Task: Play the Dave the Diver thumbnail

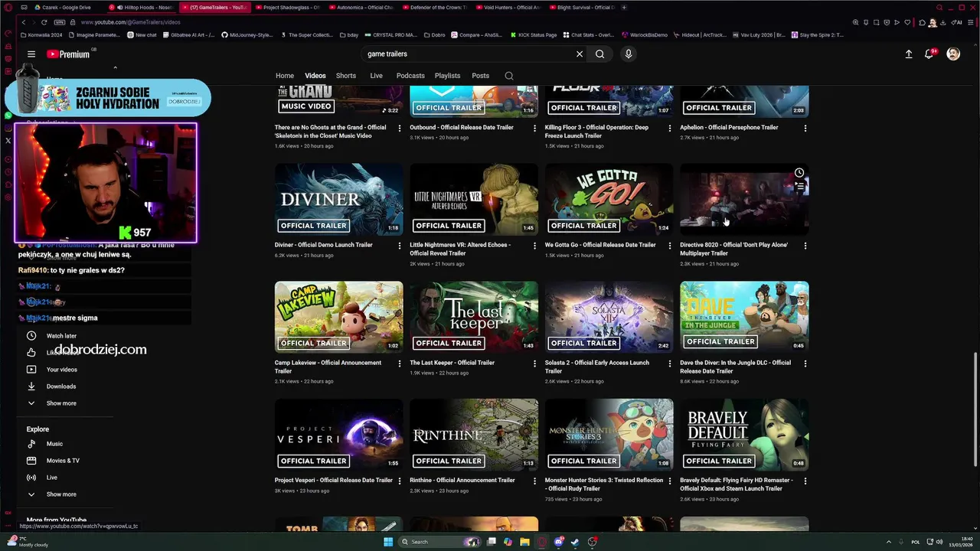Action: pos(744,318)
